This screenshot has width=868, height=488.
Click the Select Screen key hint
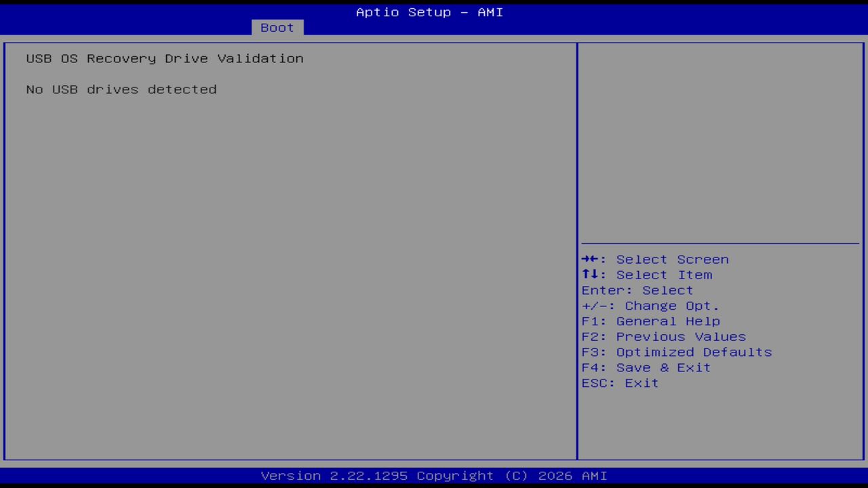655,260
